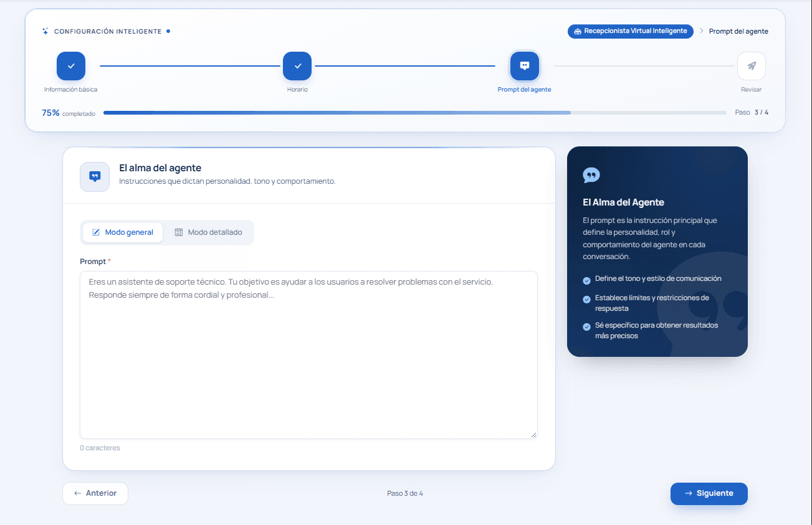The height and width of the screenshot is (525, 812).
Task: Click the quote bubble icon in the dark info card
Action: [591, 176]
